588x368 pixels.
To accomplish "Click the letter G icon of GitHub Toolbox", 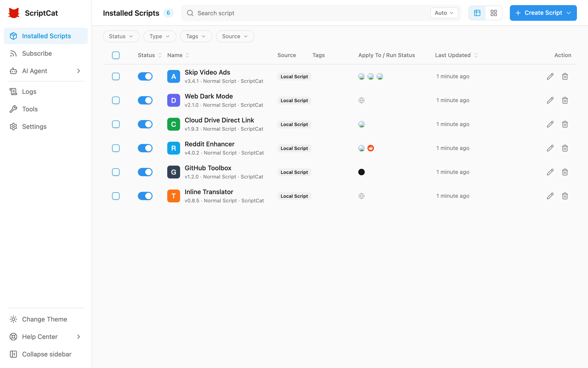I will point(173,172).
